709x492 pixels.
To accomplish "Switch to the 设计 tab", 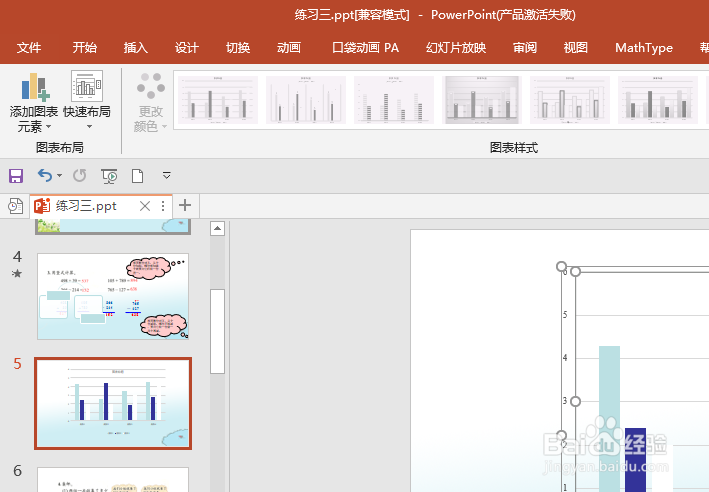I will pyautogui.click(x=187, y=47).
